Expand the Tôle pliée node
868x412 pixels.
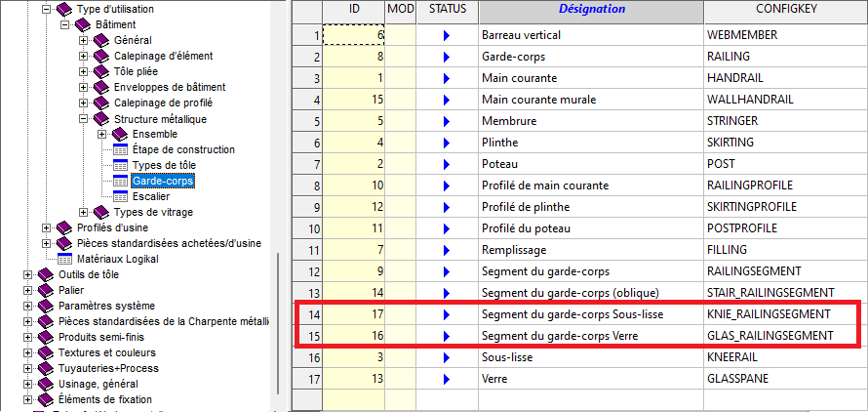pos(83,71)
